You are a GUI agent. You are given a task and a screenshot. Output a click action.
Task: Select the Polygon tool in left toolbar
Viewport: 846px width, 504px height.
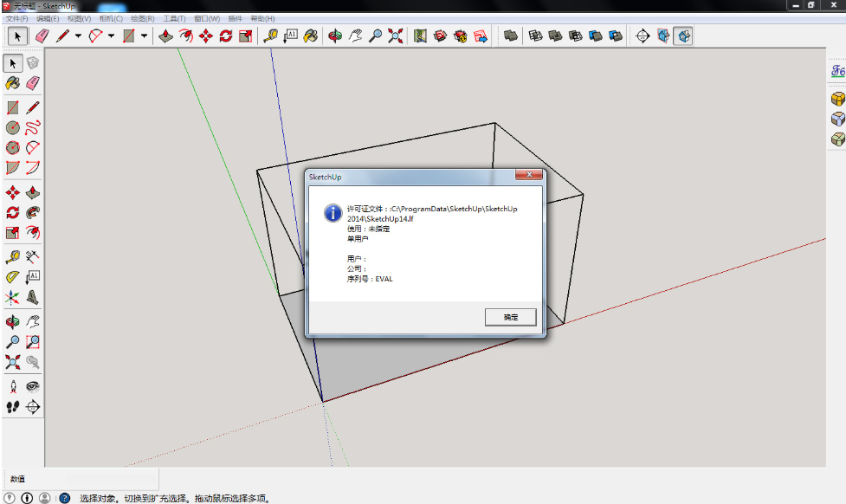click(x=13, y=147)
